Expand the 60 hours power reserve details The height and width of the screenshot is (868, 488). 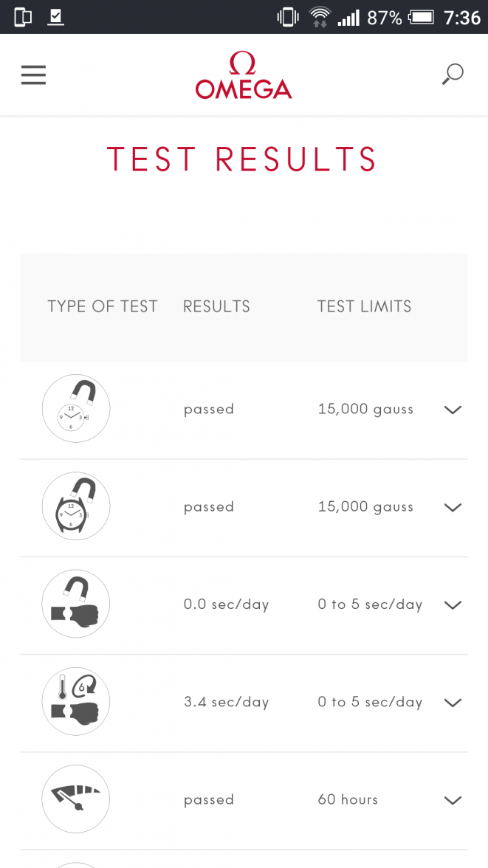[453, 800]
